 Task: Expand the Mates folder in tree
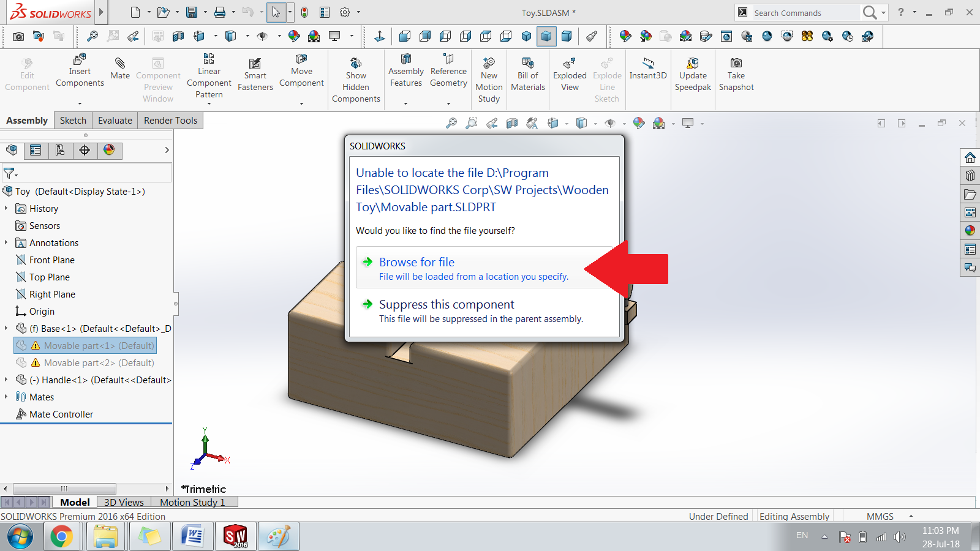pyautogui.click(x=6, y=397)
